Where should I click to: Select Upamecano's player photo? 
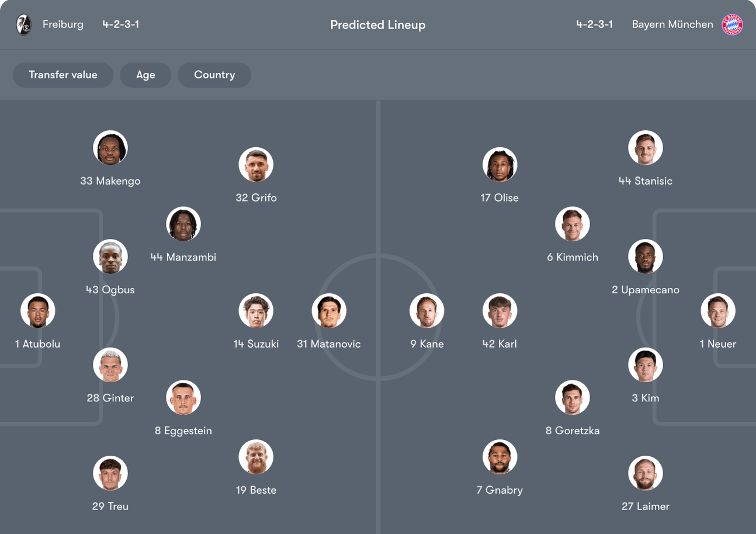(646, 256)
